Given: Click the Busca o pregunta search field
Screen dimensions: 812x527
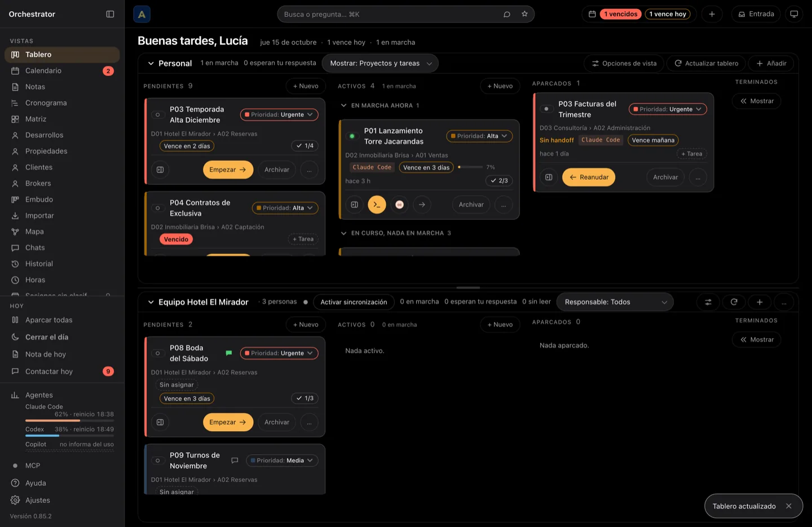Looking at the screenshot, I should [x=389, y=14].
